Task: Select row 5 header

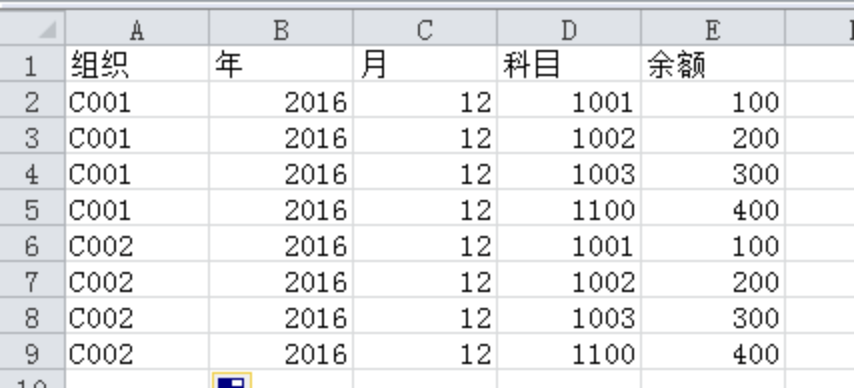Action: pyautogui.click(x=32, y=208)
